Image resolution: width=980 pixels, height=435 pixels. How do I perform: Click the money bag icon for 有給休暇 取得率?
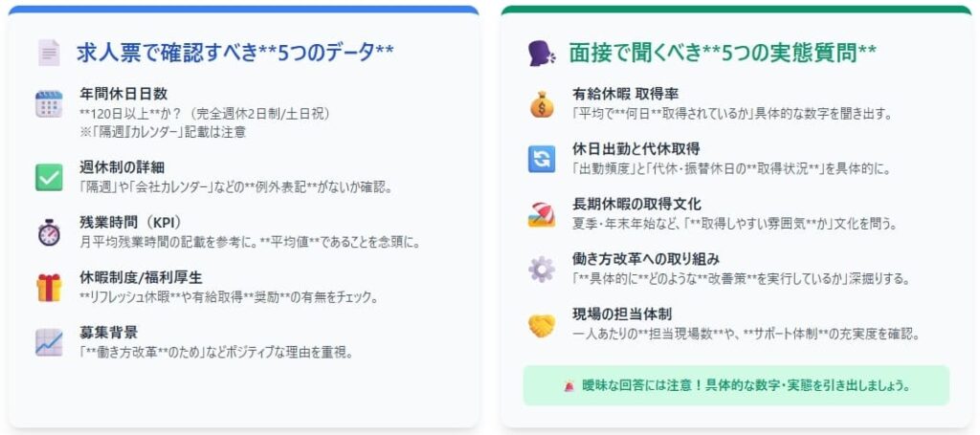click(x=542, y=104)
